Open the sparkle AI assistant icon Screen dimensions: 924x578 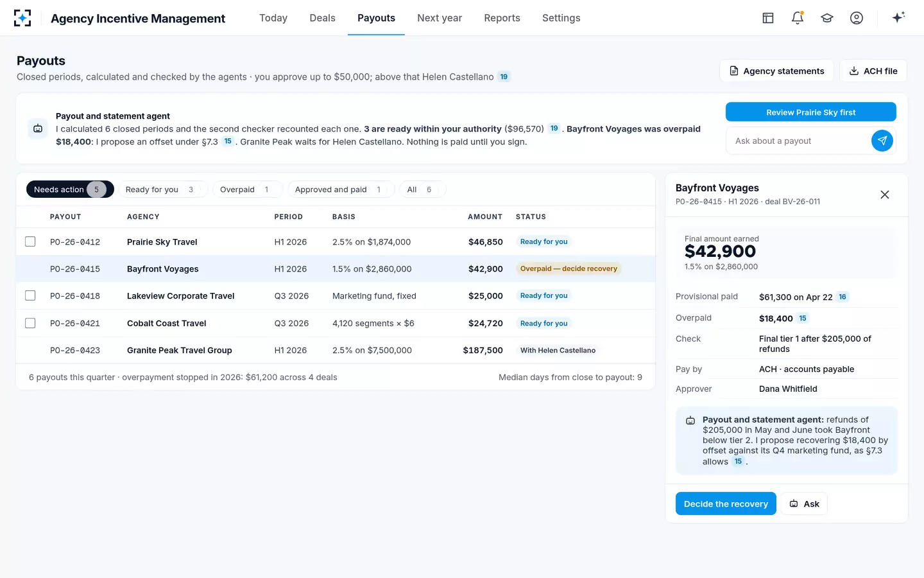pos(898,17)
